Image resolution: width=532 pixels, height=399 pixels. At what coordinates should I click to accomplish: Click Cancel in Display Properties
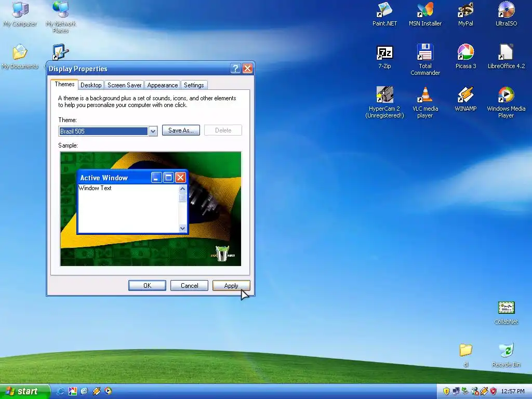pyautogui.click(x=189, y=286)
